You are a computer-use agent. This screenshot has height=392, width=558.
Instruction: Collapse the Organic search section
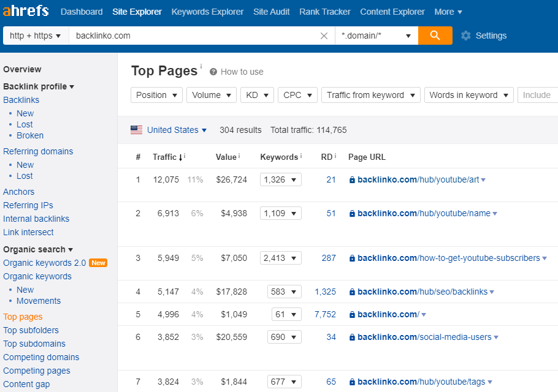pyautogui.click(x=38, y=249)
